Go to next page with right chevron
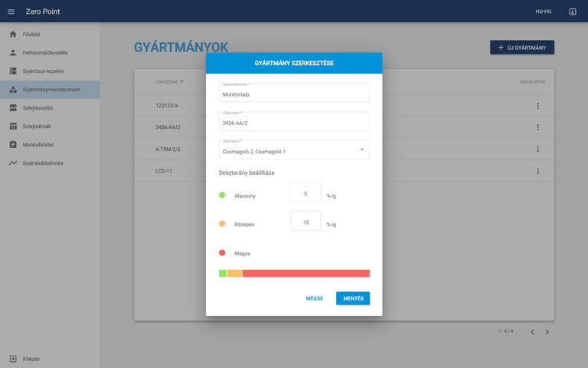Image resolution: width=588 pixels, height=368 pixels. [547, 332]
